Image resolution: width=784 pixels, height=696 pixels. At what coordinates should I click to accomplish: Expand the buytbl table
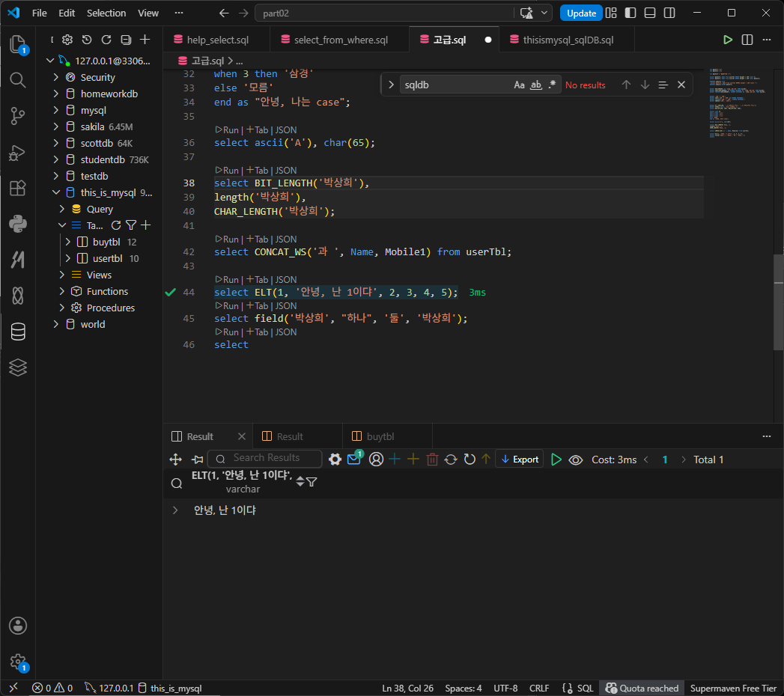click(x=68, y=242)
